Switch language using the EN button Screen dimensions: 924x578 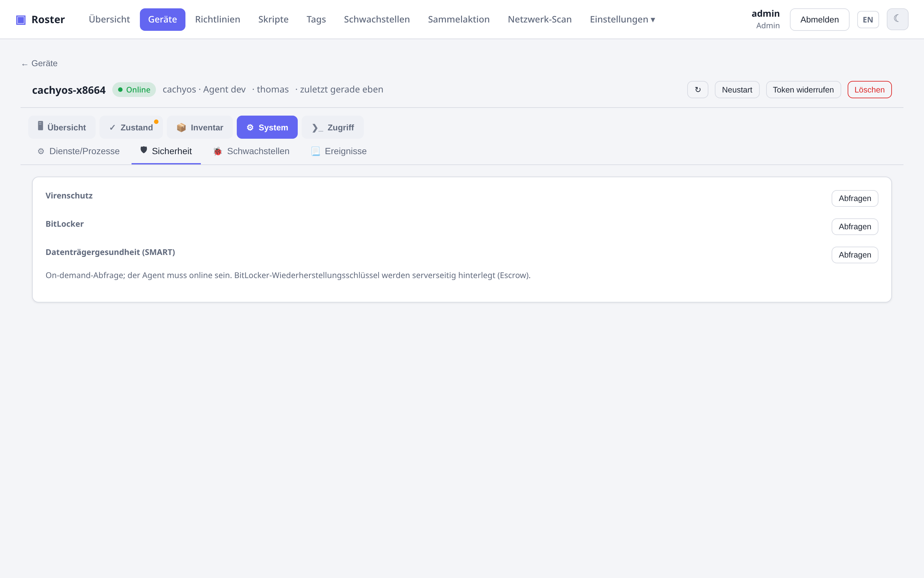pos(868,20)
